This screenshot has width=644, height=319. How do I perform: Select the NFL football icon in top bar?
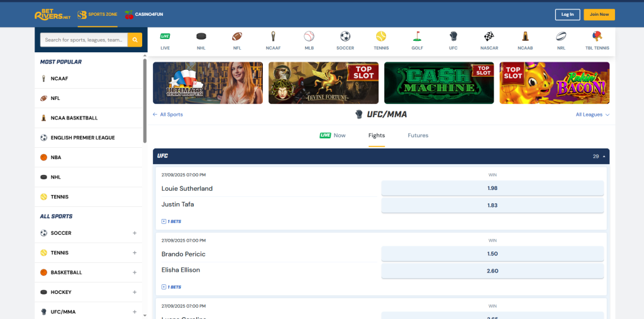pyautogui.click(x=237, y=36)
